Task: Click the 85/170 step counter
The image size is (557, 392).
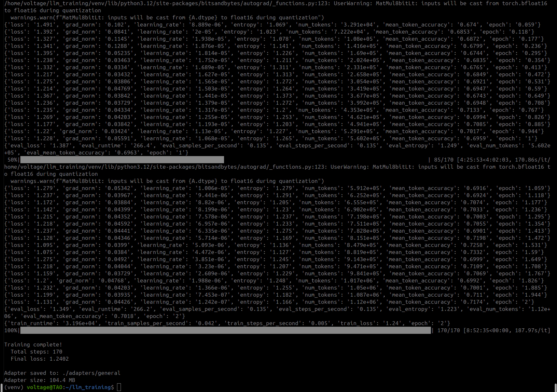Action: tap(444, 160)
